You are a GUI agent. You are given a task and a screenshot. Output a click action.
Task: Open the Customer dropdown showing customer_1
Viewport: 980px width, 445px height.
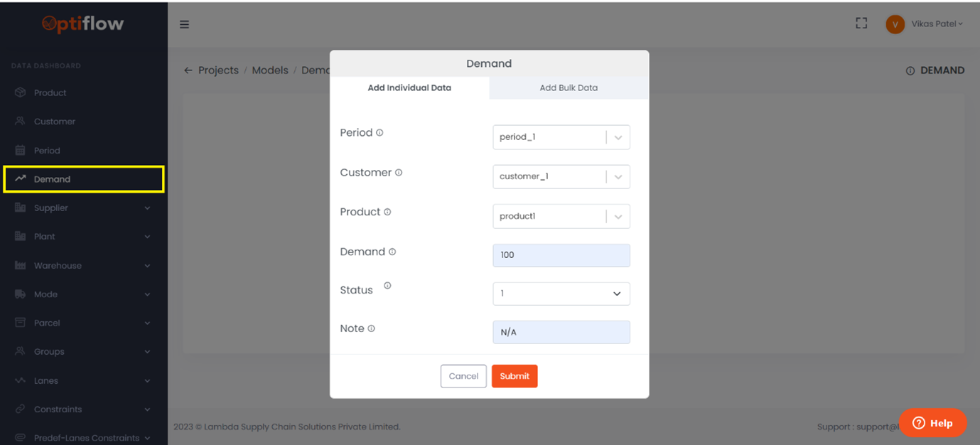tap(561, 177)
